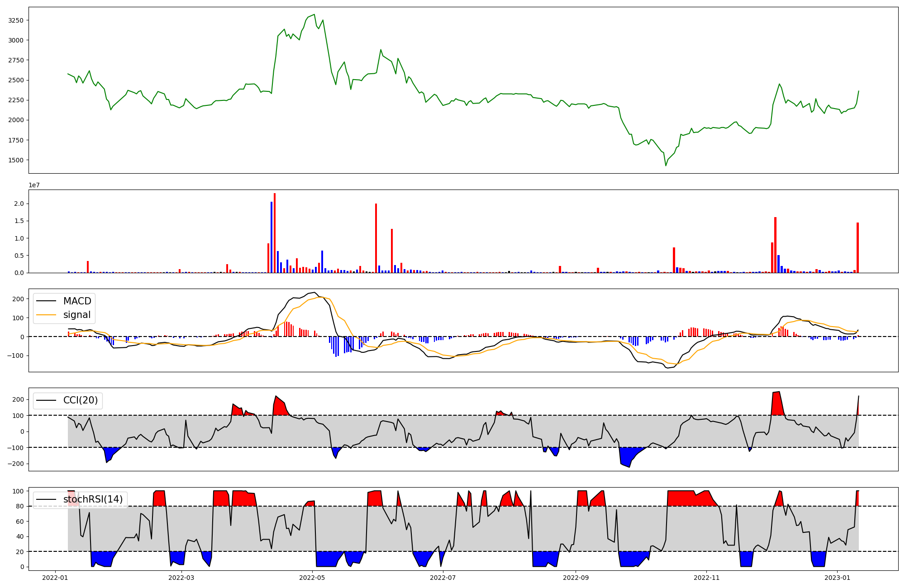Viewport: 905px width, 588px height.
Task: Click the 2.0 tick on the volume axis
Action: (19, 204)
